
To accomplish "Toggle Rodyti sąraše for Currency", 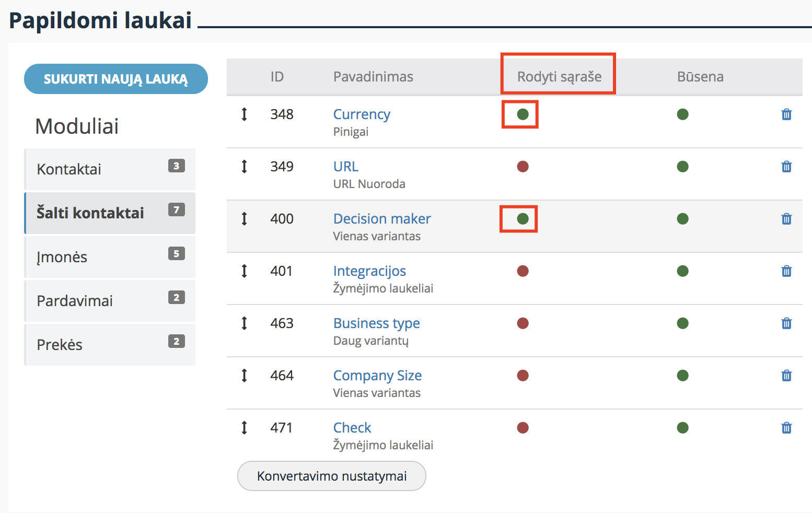I will click(x=523, y=114).
